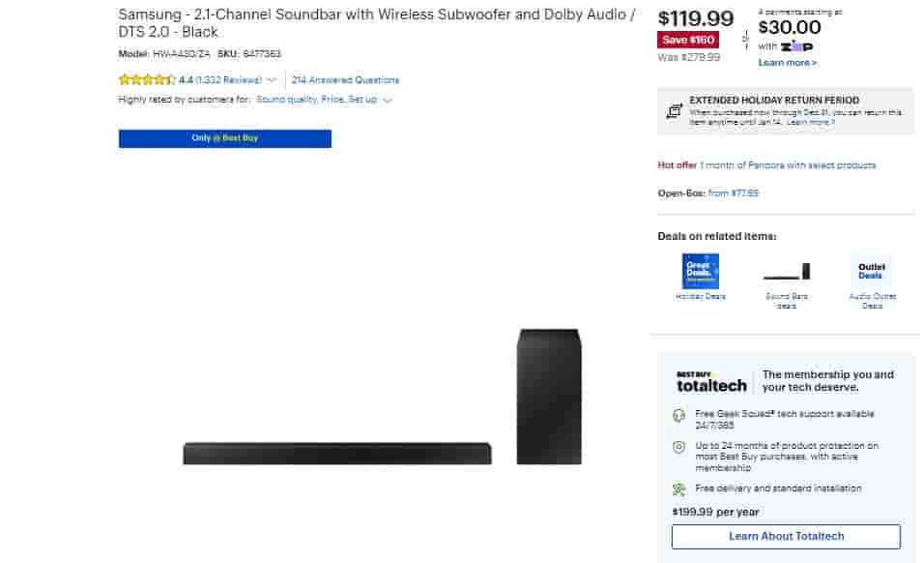
Task: Open 214 Answered Questions link
Action: [x=345, y=80]
